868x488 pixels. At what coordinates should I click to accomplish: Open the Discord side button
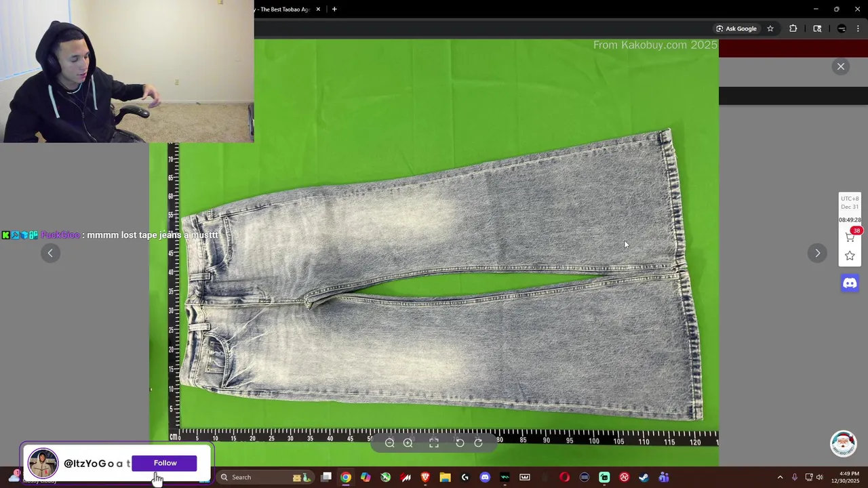click(850, 283)
